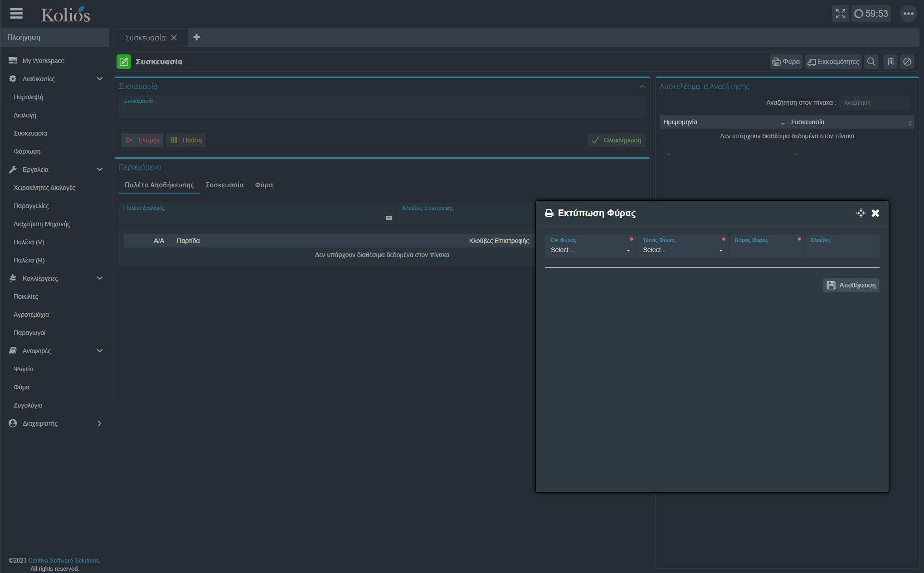Viewport: 924px width, 573px height.
Task: Click the Kolios logo
Action: coord(66,15)
